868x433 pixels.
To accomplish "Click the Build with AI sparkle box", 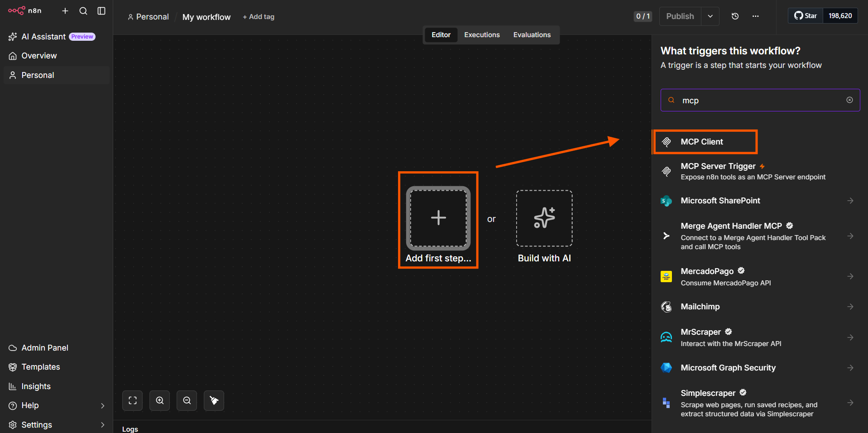I will (x=544, y=218).
